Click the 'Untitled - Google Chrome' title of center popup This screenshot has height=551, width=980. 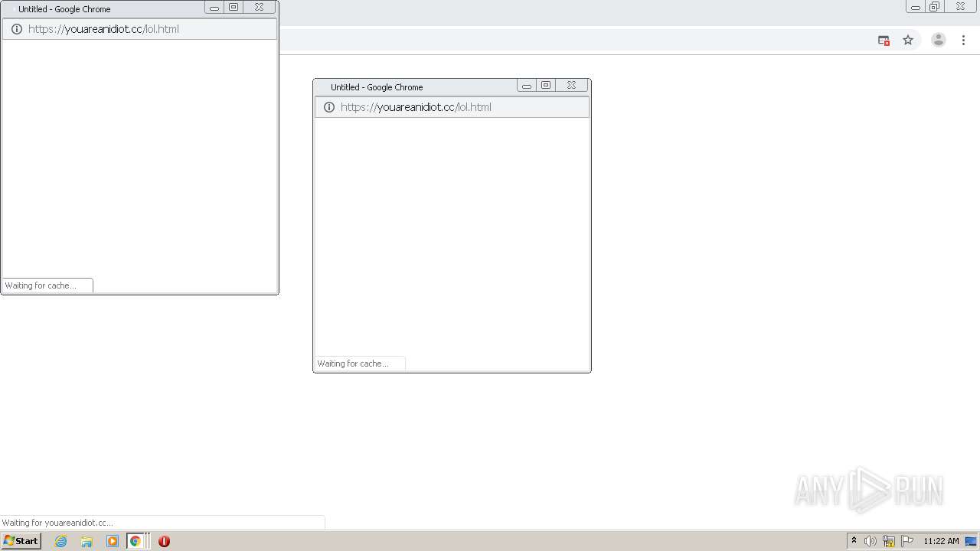(x=377, y=87)
